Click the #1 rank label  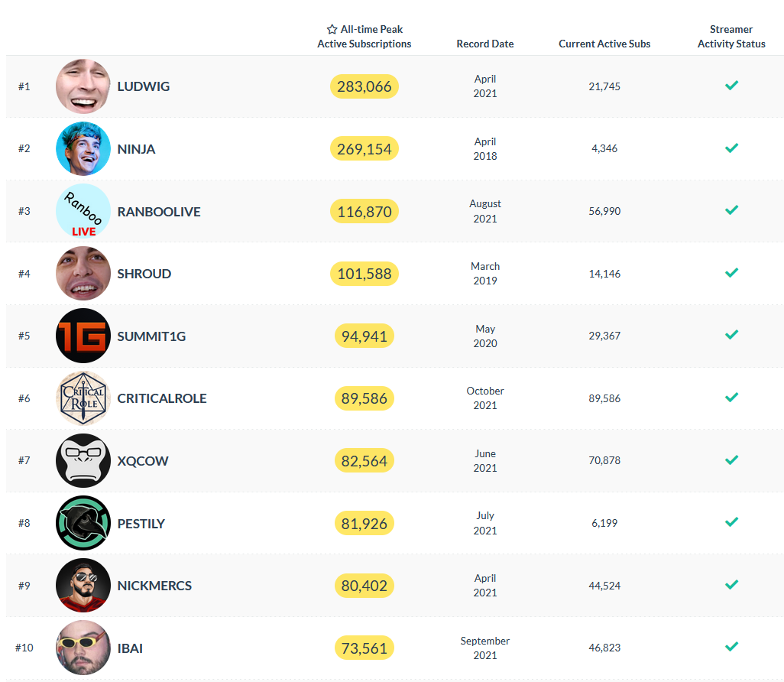24,86
